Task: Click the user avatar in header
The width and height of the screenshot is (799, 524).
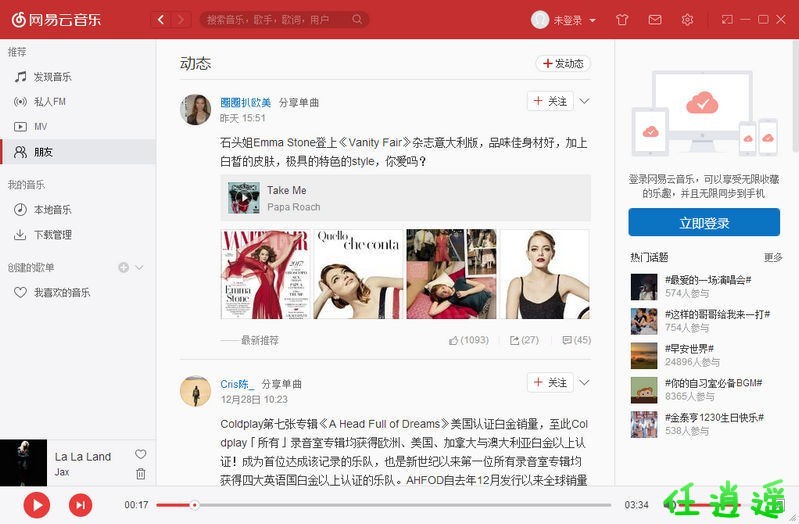Action: (540, 20)
